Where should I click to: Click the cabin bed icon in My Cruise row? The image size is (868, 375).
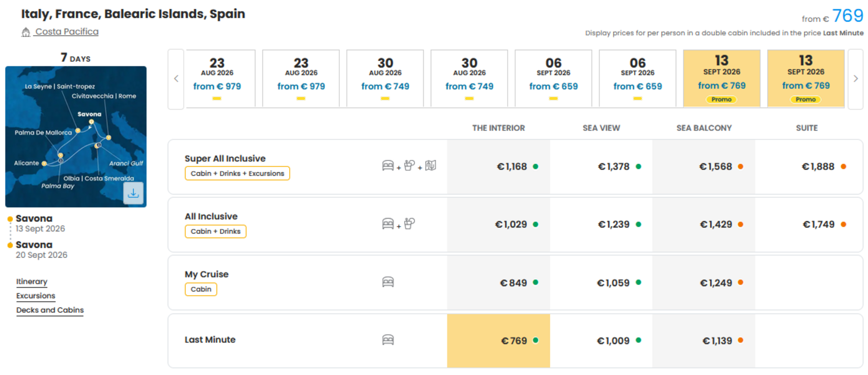coord(388,282)
